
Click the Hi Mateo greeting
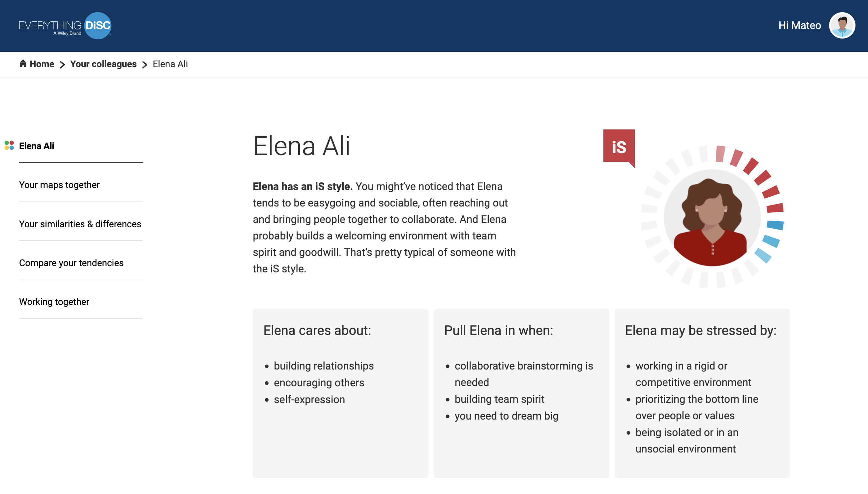point(799,25)
